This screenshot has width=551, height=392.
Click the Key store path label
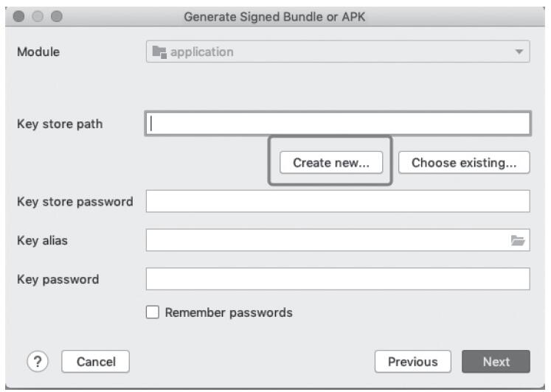(60, 124)
